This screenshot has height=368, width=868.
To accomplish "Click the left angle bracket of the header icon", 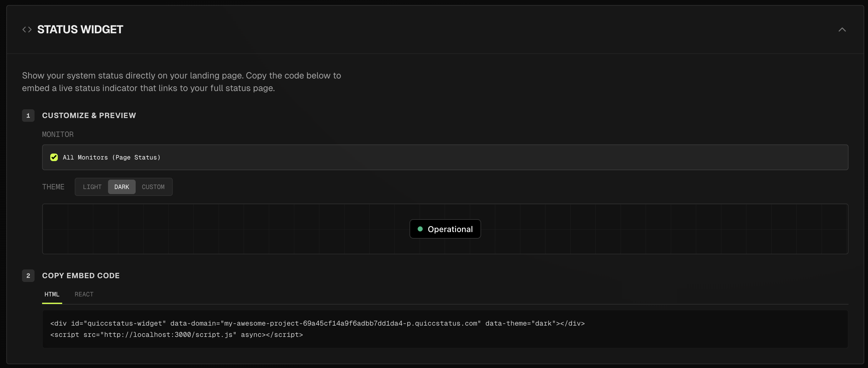I will pyautogui.click(x=24, y=29).
